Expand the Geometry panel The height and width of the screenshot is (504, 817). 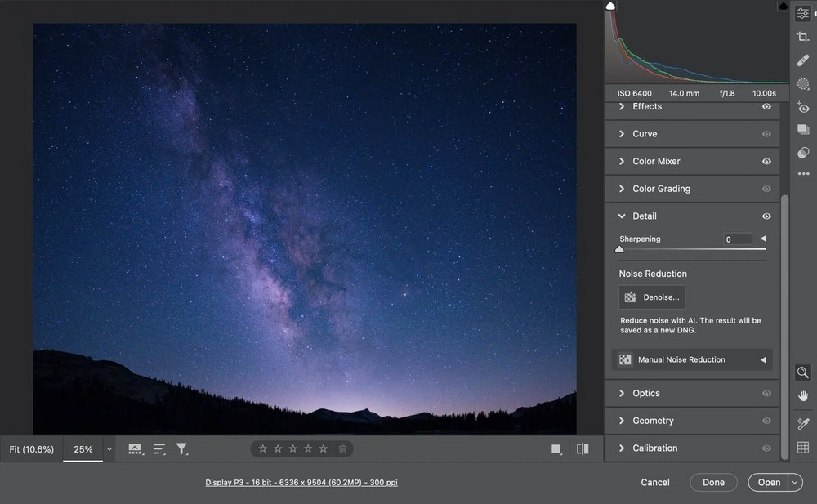(x=622, y=421)
